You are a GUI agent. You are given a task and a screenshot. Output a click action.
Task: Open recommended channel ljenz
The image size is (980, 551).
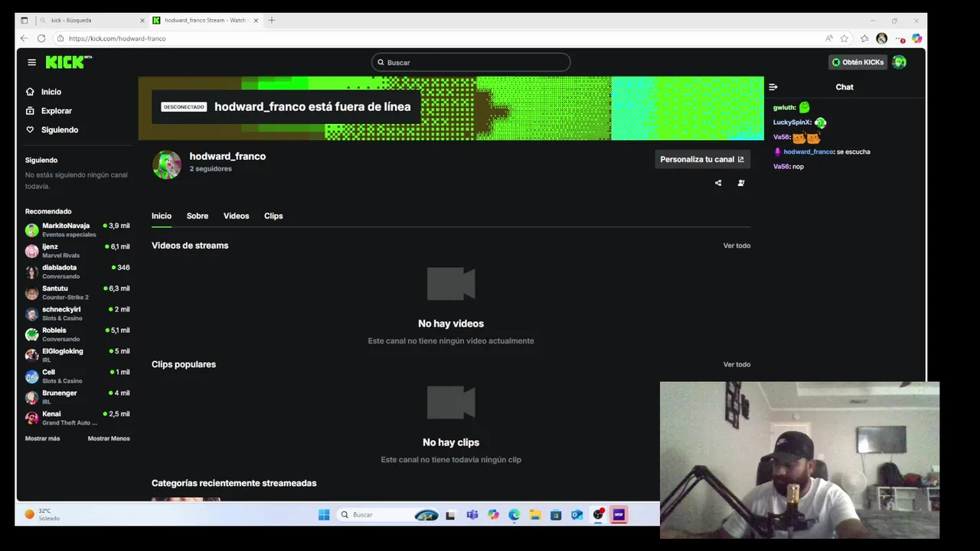click(x=77, y=251)
